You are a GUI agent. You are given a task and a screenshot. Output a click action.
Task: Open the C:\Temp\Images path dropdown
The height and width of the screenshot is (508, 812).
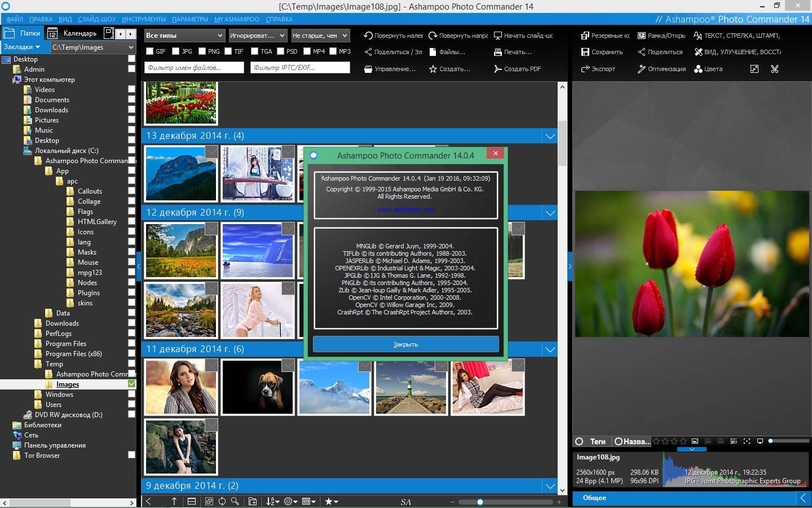click(93, 47)
